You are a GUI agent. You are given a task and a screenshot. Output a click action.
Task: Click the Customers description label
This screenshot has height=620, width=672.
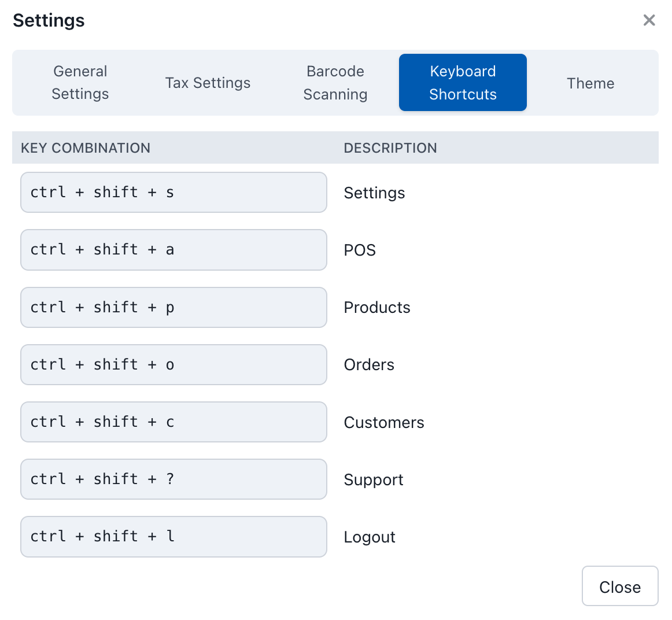(384, 422)
